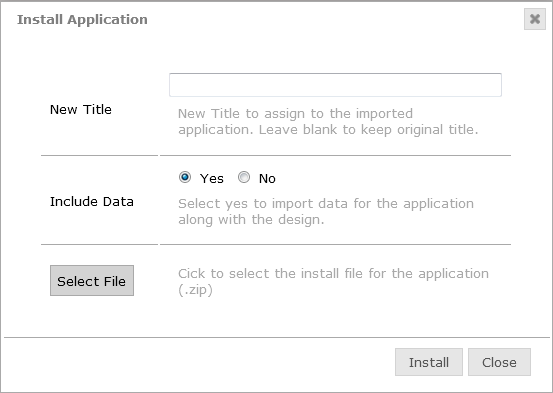Viewport: 553px width, 393px height.
Task: Click the New Title help description
Action: pos(328,121)
